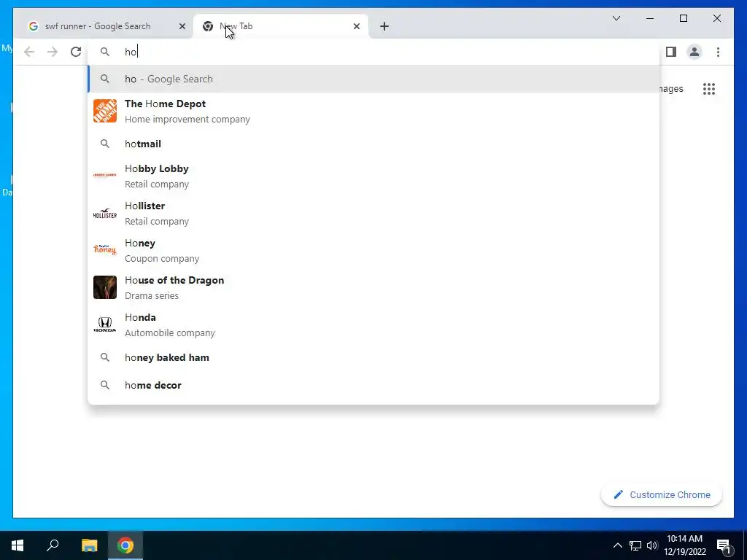
Task: Click the Honey logo icon
Action: coord(105,249)
